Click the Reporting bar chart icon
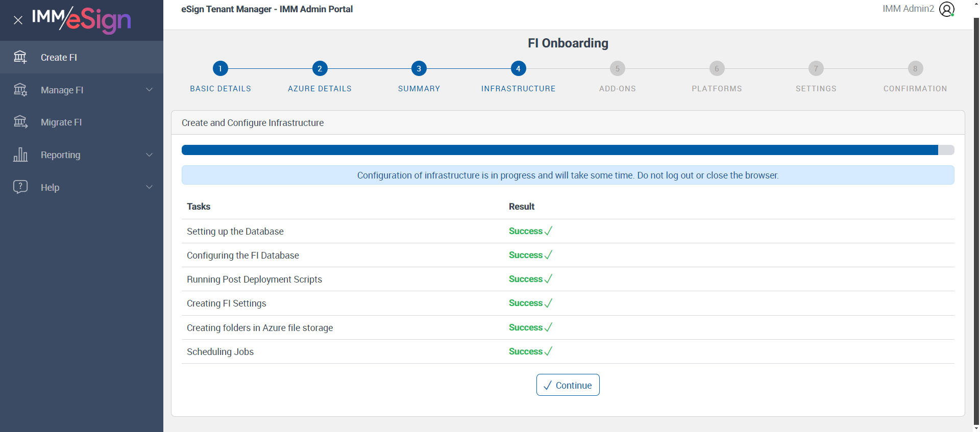 point(20,155)
